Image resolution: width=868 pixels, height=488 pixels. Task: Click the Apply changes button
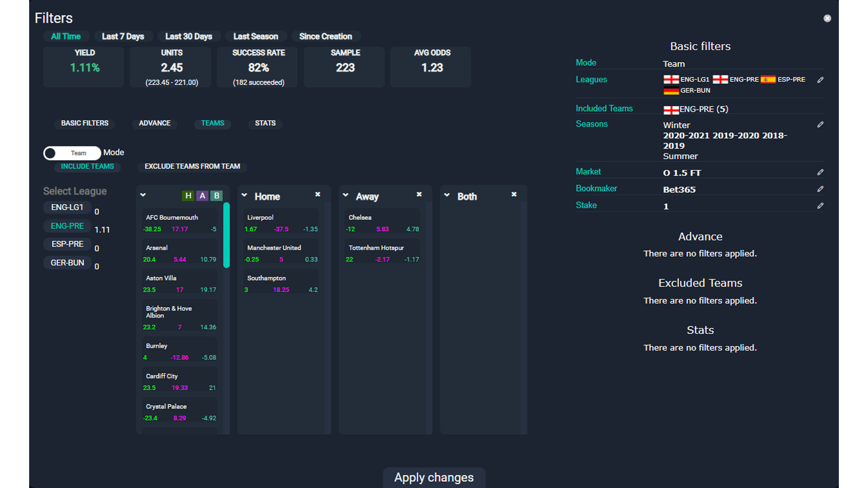tap(434, 477)
